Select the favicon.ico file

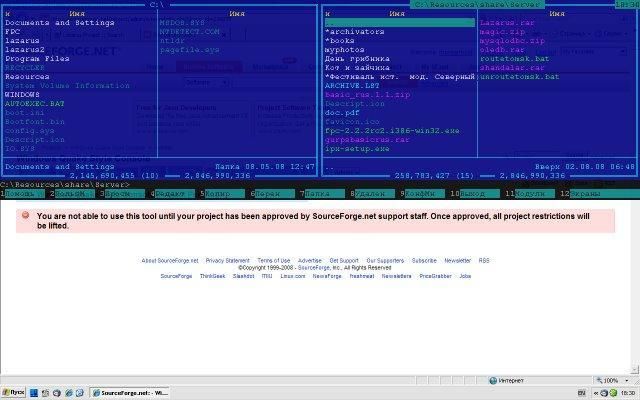tap(352, 122)
